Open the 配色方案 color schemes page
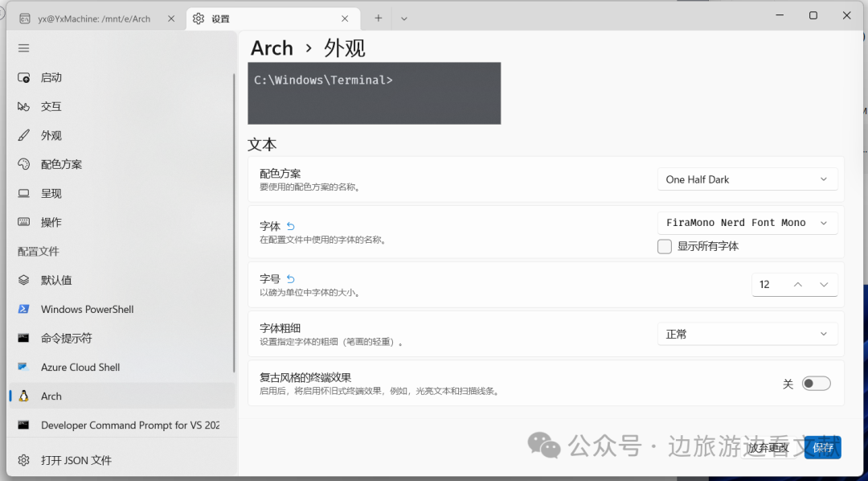 point(122,165)
